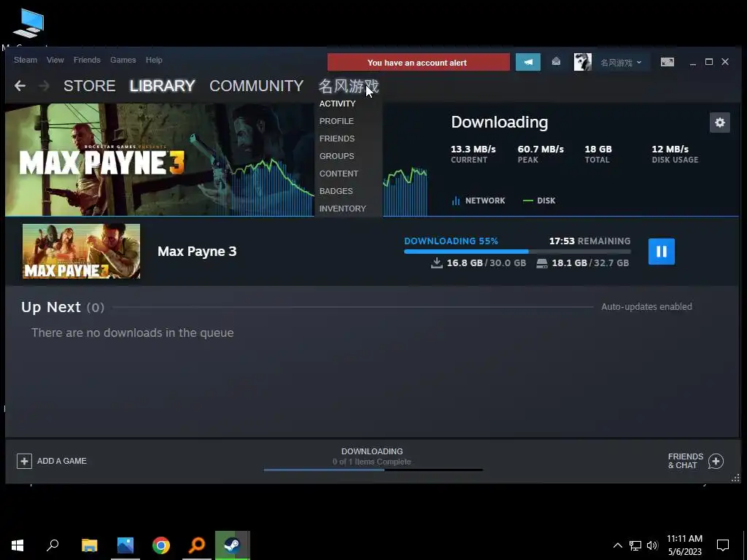
Task: Select FRIENDS in profile dropdown
Action: [337, 139]
